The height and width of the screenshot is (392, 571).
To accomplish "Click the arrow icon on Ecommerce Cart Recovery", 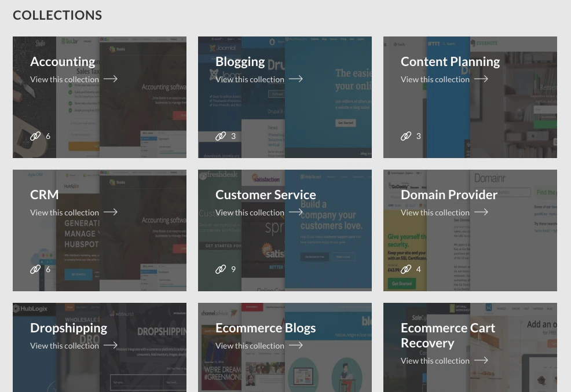I will coord(481,360).
